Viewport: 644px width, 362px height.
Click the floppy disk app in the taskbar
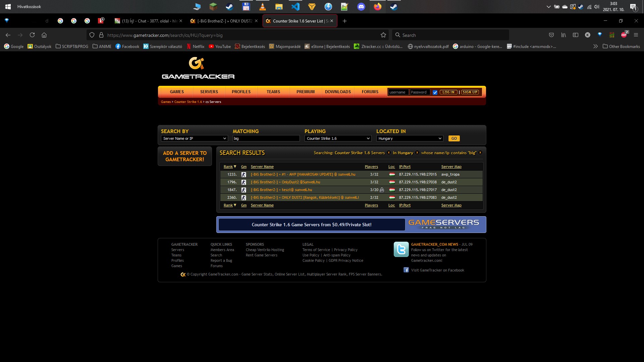pos(246,6)
